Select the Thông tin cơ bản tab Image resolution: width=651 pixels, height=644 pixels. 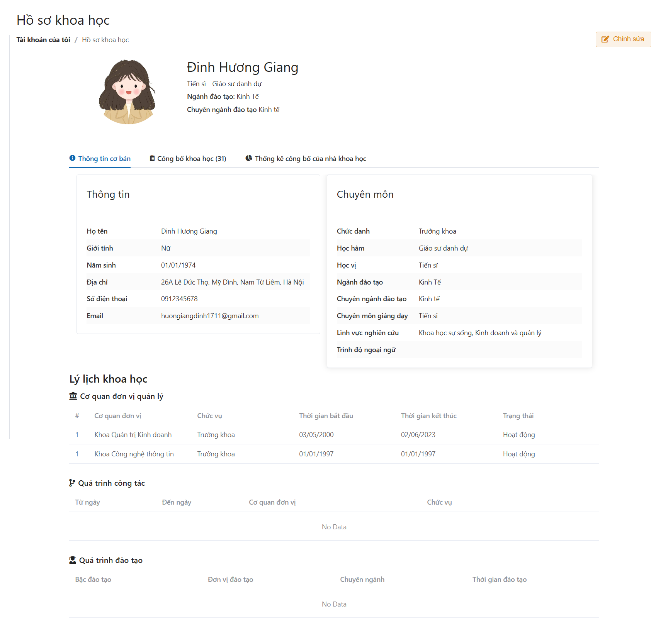(x=104, y=159)
